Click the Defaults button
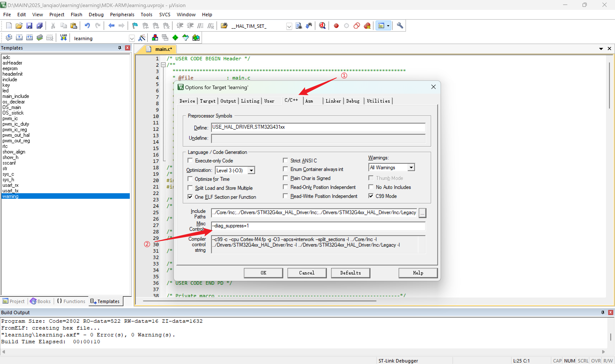 (x=350, y=273)
